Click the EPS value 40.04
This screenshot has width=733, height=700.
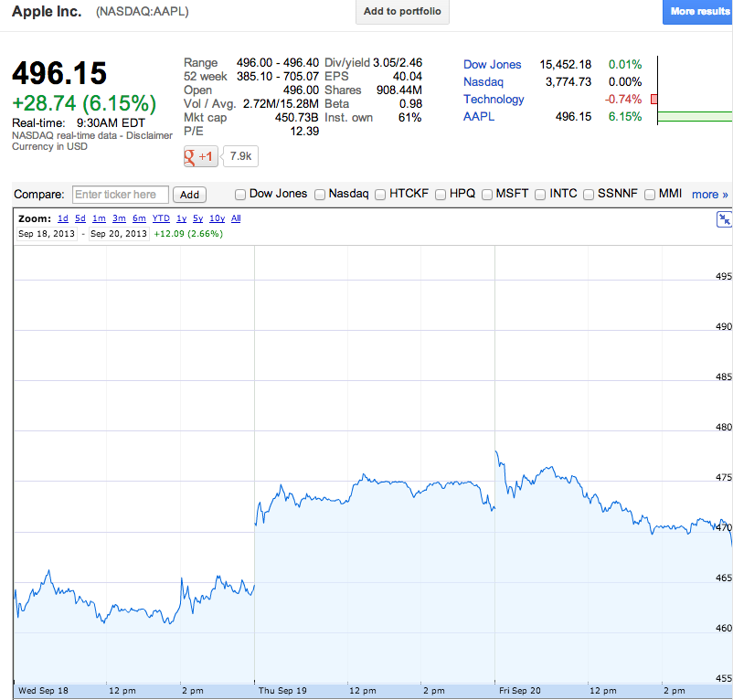[x=407, y=76]
